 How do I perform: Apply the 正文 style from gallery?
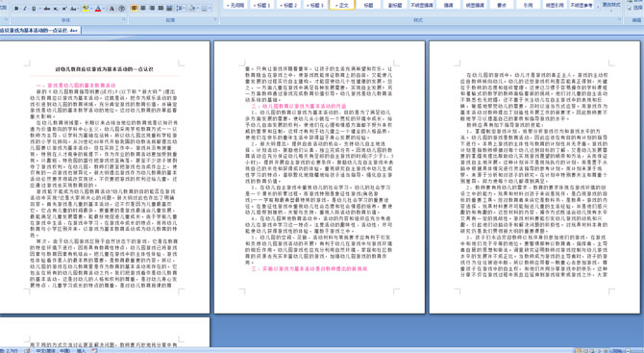tap(342, 5)
